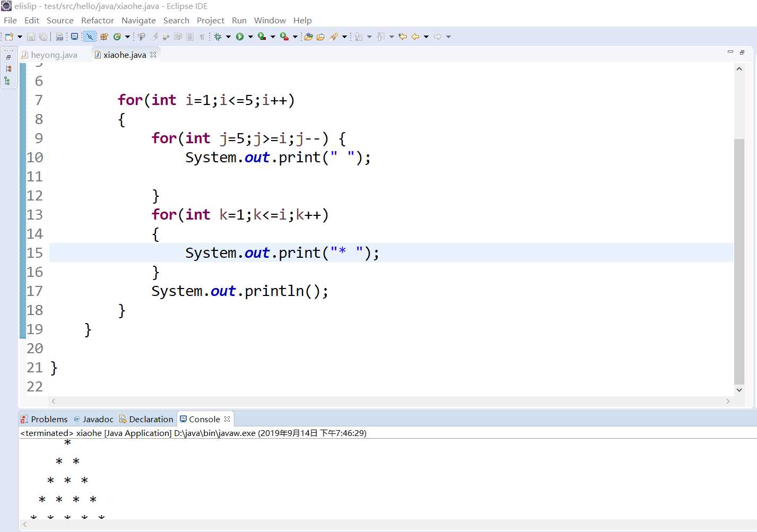Click the for(int j=5 loop line
The height and width of the screenshot is (532, 757).
249,138
